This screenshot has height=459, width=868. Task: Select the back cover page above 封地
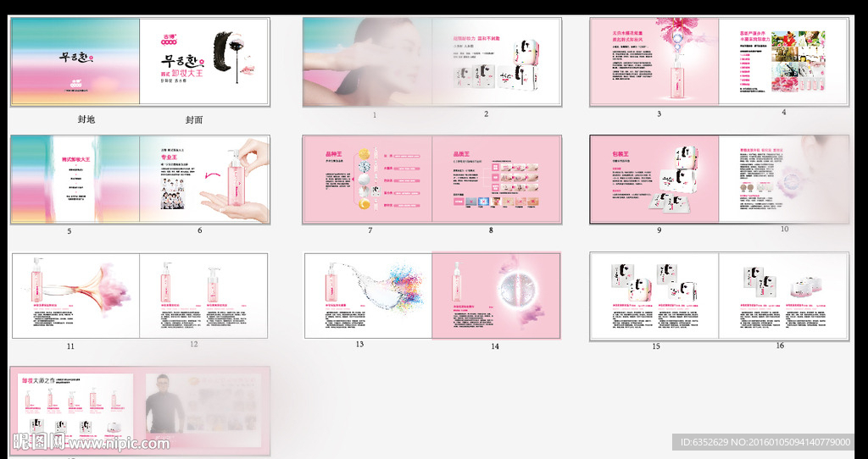click(x=75, y=61)
